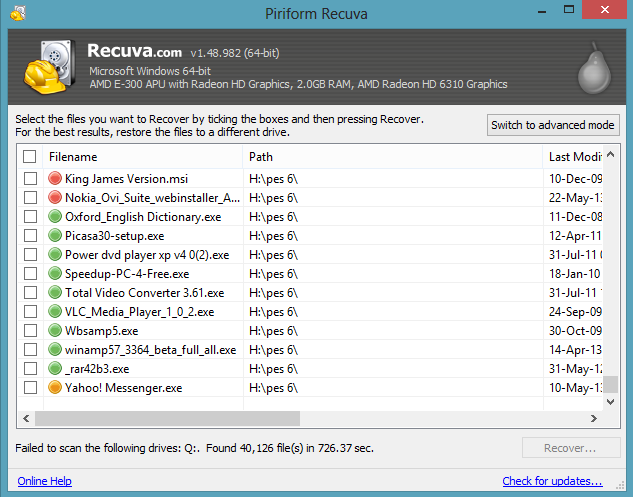Viewport: 633px width, 497px height.
Task: Tick the checkbox for Wbsamp5.exe
Action: pyautogui.click(x=30, y=330)
